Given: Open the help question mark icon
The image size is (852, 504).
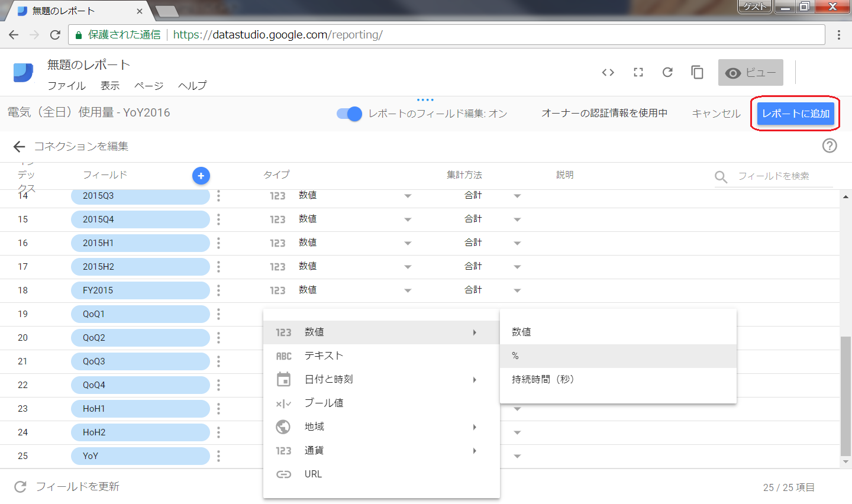Looking at the screenshot, I should coord(830,146).
